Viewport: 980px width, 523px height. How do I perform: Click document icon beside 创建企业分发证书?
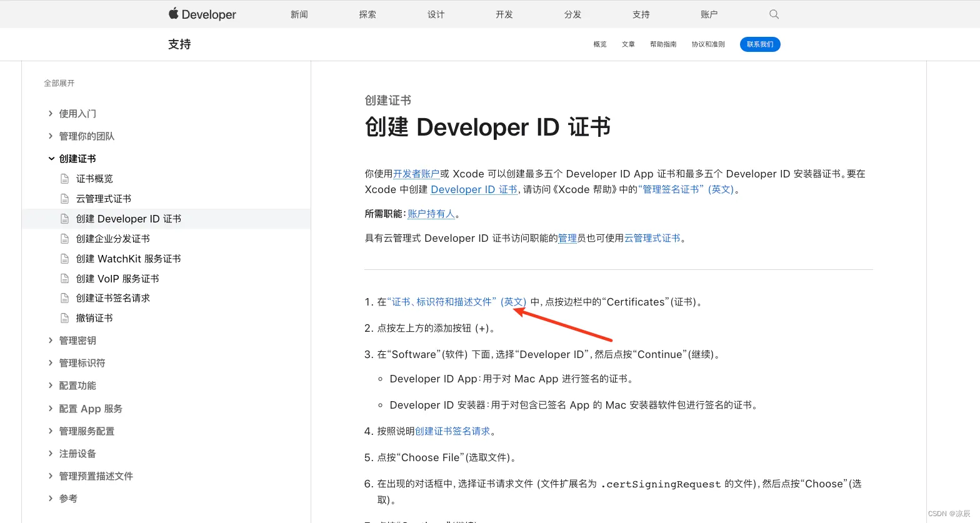tap(64, 239)
